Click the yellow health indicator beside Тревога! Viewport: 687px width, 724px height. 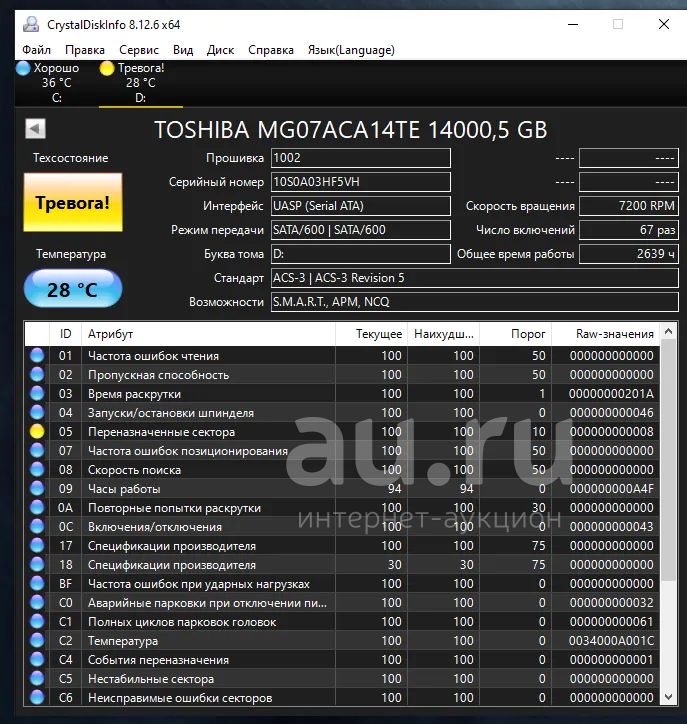(107, 68)
